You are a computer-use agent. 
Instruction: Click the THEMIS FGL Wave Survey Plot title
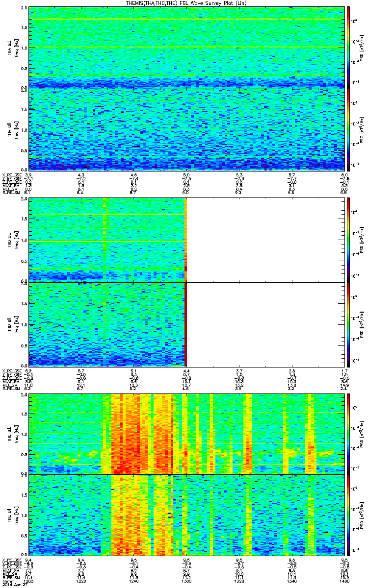(186, 3)
